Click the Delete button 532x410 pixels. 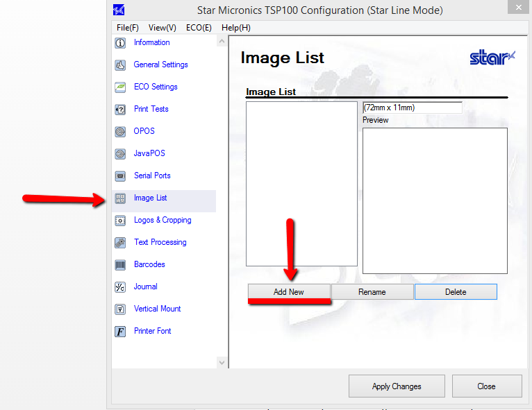point(456,292)
